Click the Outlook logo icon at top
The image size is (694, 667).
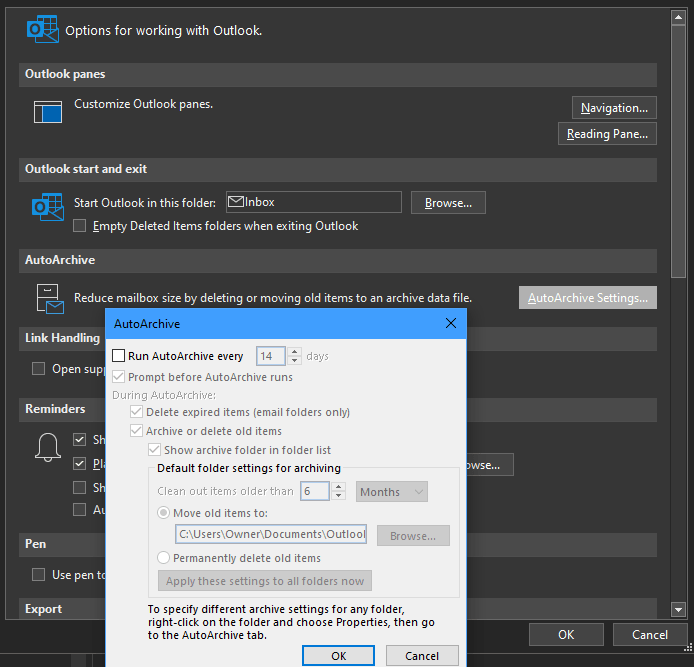[41, 30]
